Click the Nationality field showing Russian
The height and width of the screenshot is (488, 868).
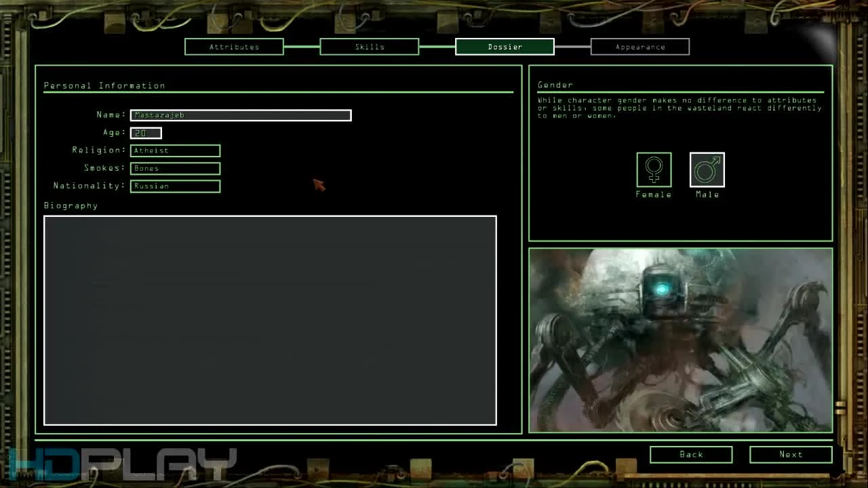coord(175,186)
